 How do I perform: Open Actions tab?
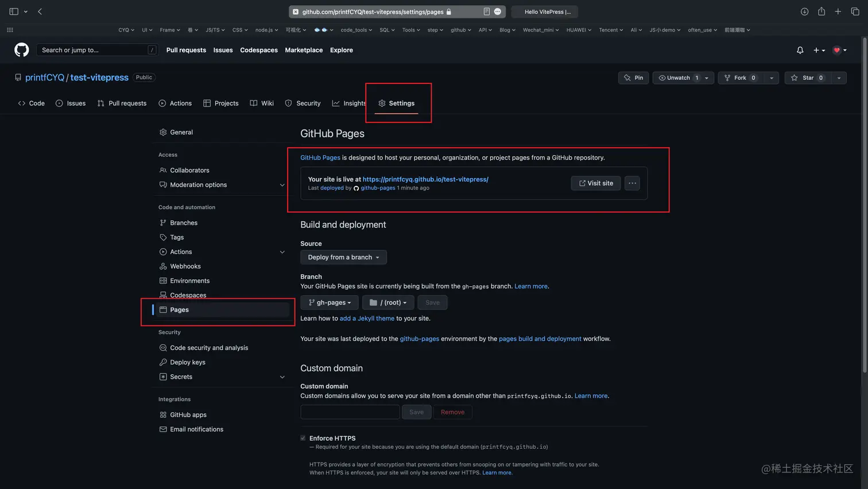coord(175,103)
